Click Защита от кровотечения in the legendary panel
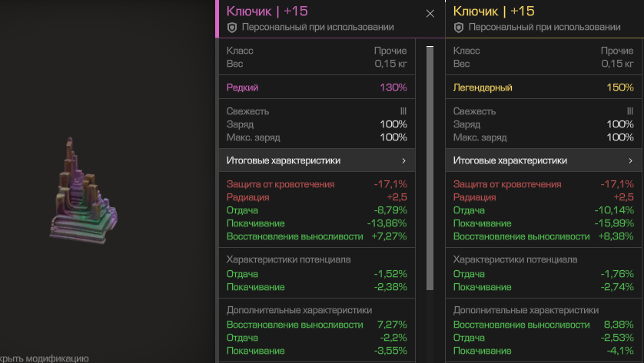Image resolution: width=644 pixels, height=363 pixels. (507, 184)
